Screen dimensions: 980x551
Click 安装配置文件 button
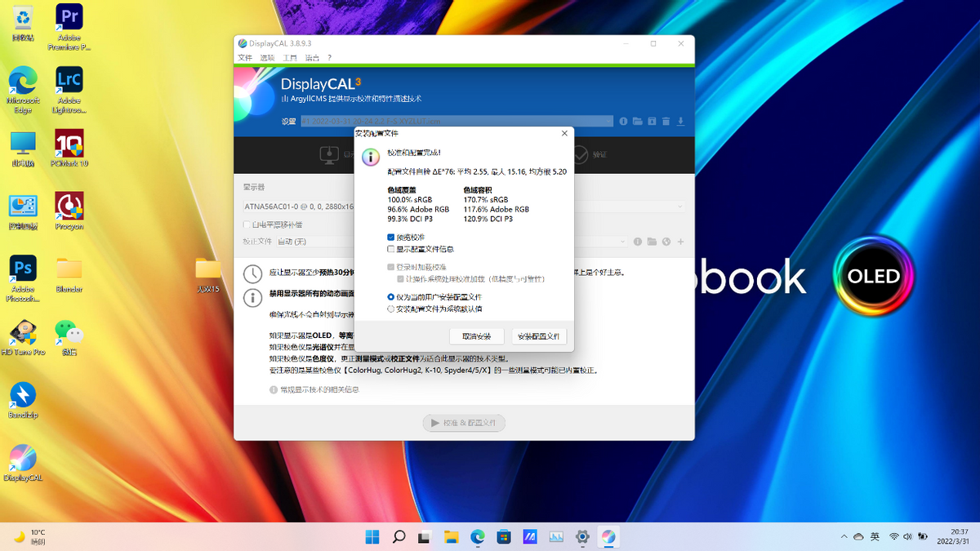click(538, 336)
